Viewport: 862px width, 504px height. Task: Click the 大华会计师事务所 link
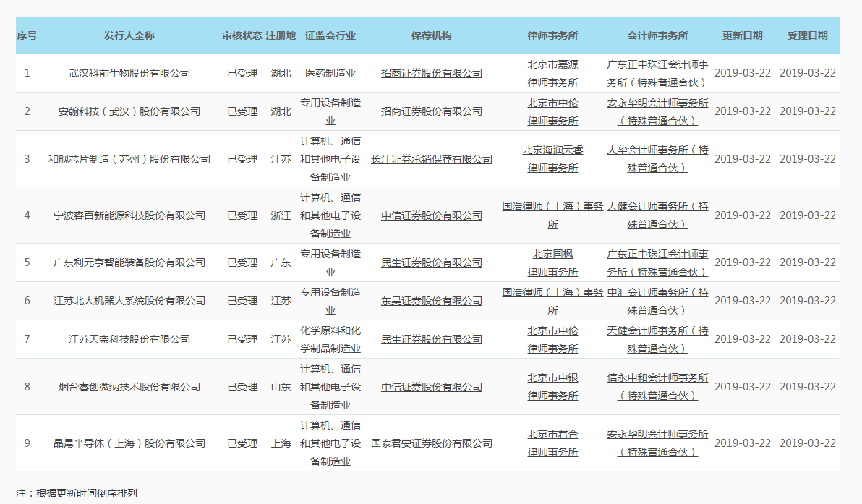coord(657,159)
